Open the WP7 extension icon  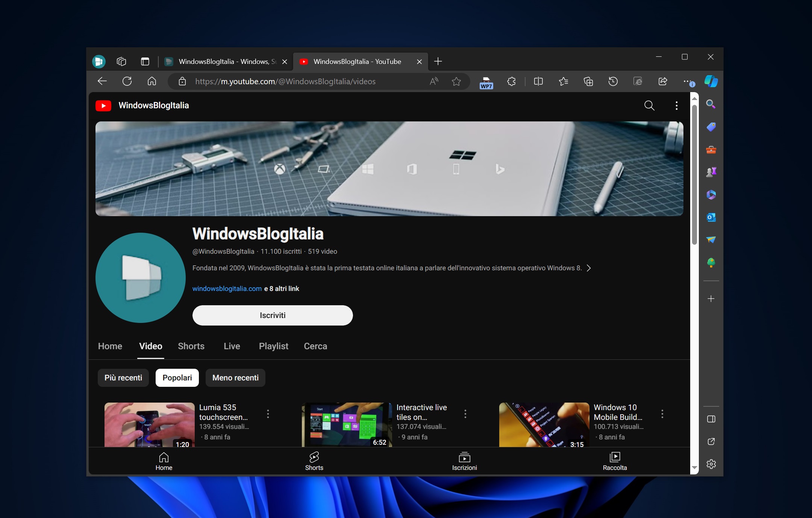coord(486,82)
